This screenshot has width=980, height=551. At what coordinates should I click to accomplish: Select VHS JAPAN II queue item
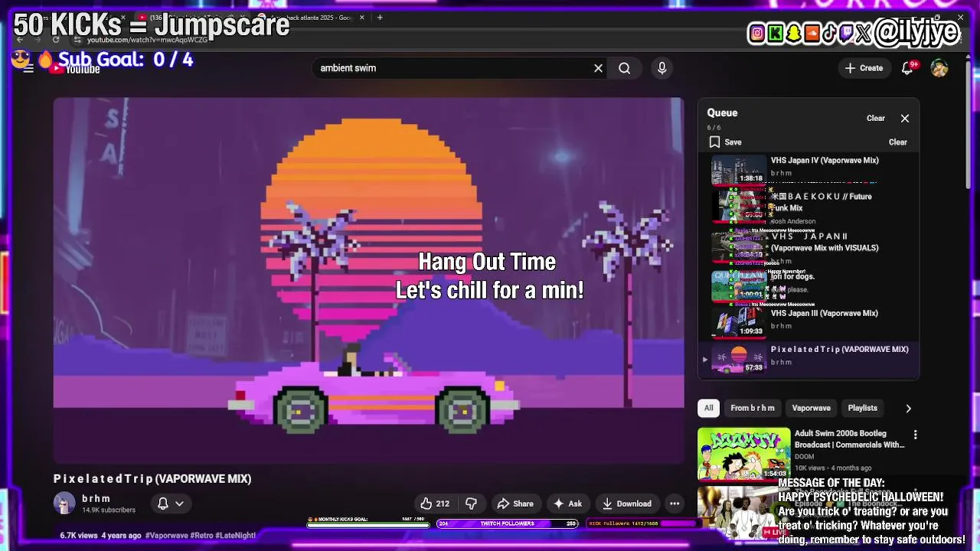click(808, 246)
